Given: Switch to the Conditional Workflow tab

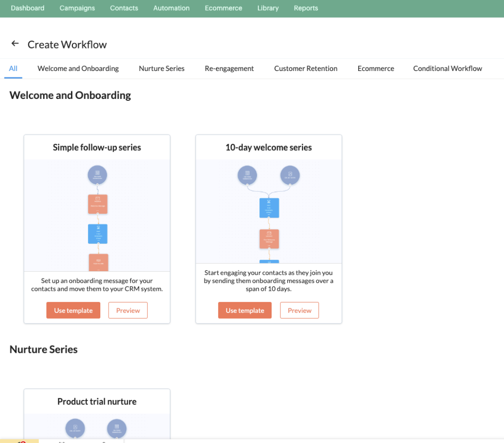Looking at the screenshot, I should coord(447,69).
